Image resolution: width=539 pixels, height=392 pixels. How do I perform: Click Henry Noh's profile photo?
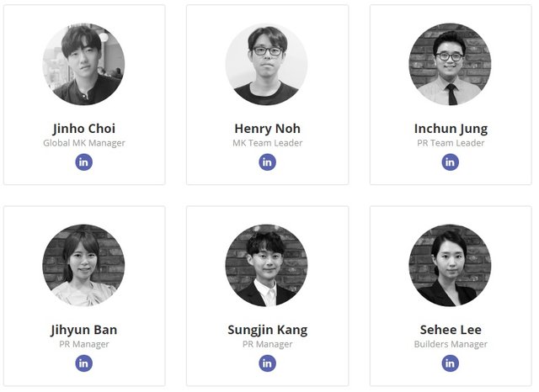[x=267, y=64]
